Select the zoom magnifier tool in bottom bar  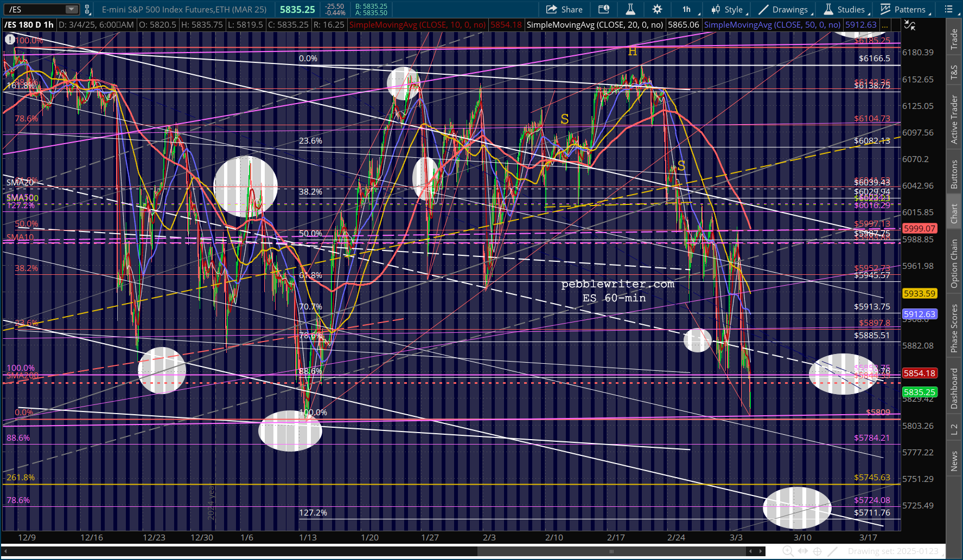point(788,551)
